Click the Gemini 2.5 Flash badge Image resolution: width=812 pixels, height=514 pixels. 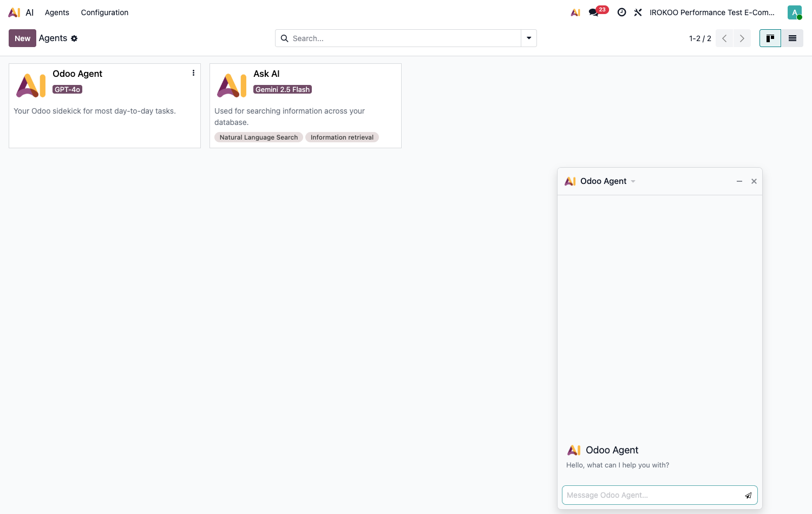coord(283,89)
